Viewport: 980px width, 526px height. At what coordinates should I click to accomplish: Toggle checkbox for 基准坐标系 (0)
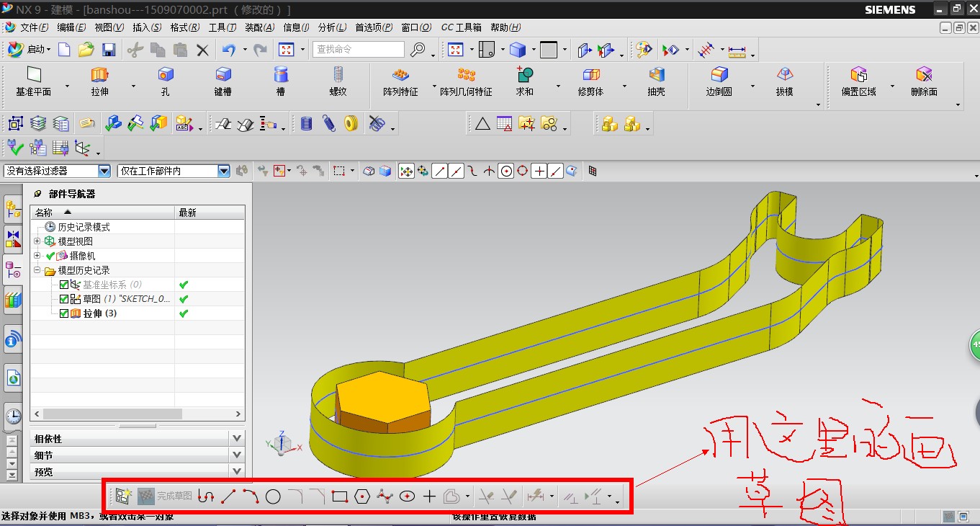coord(64,285)
